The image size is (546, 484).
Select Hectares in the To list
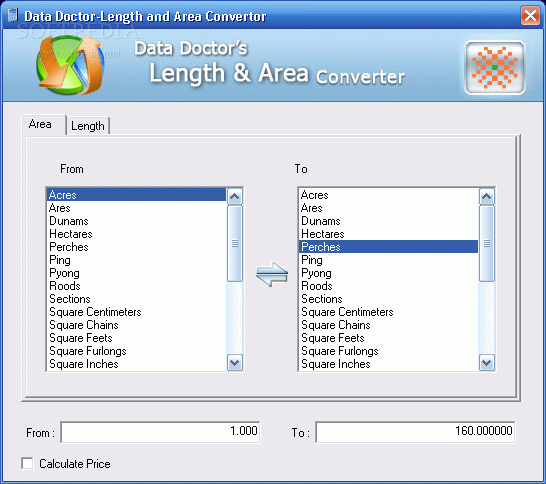(x=389, y=234)
